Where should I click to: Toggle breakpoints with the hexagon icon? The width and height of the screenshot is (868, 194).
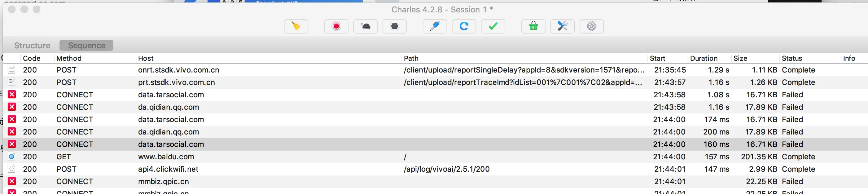395,26
